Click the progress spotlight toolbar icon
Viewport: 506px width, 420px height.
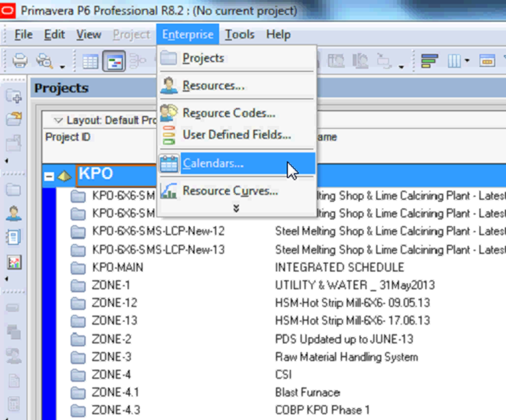tap(360, 60)
